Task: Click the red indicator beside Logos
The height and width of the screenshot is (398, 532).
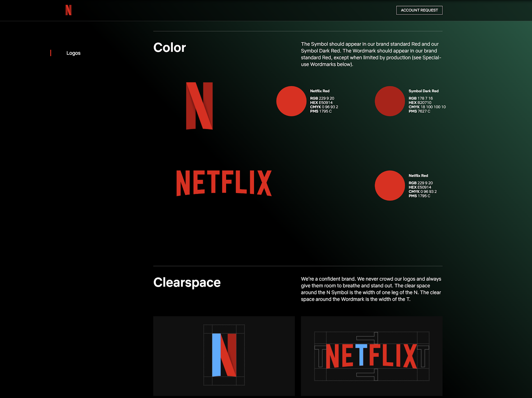Action: (51, 53)
